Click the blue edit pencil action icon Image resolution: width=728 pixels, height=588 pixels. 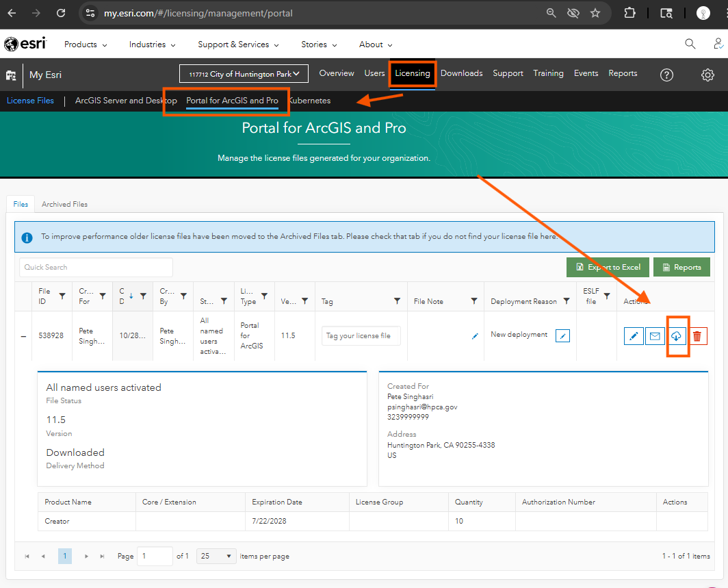(634, 336)
